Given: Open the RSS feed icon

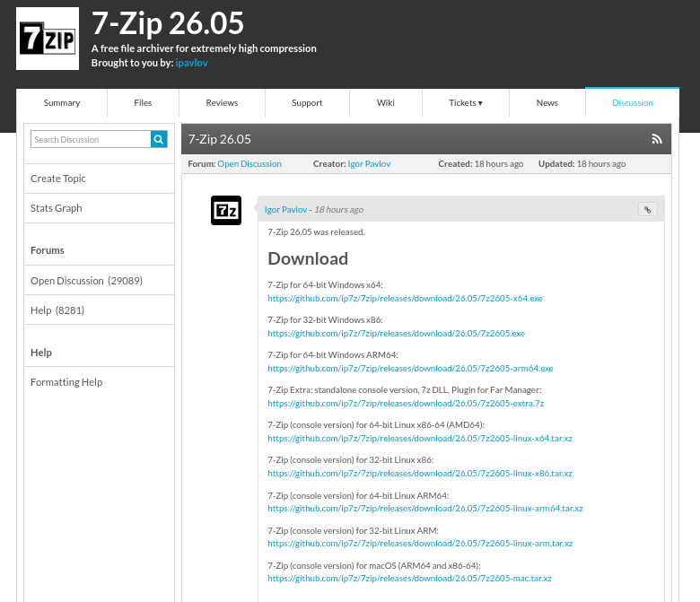Looking at the screenshot, I should point(656,139).
